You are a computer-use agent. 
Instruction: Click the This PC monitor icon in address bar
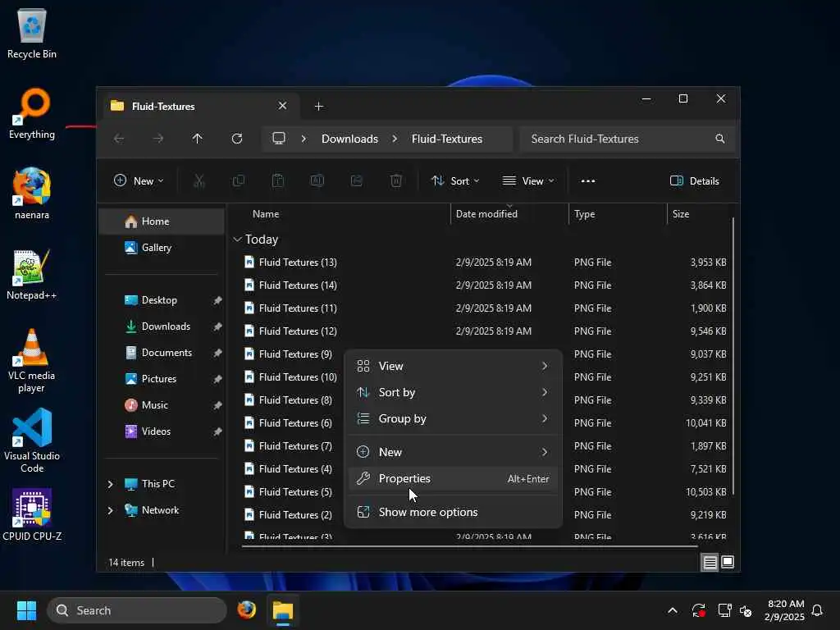coord(279,138)
